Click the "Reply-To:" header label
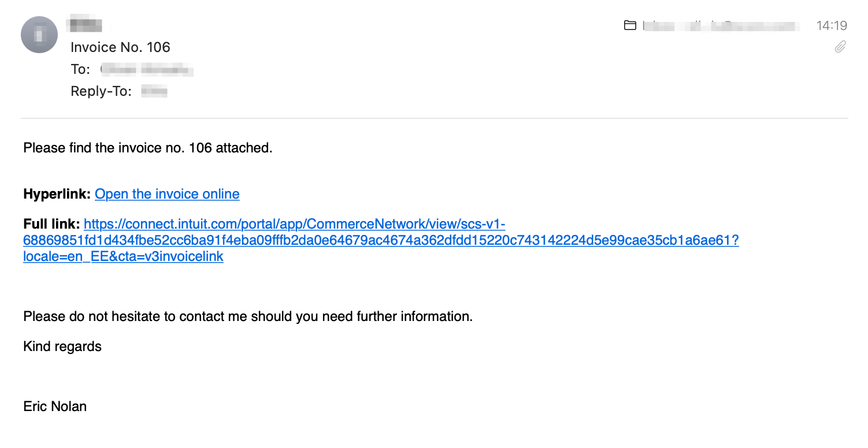Viewport: 868px width, 448px height. [x=101, y=91]
